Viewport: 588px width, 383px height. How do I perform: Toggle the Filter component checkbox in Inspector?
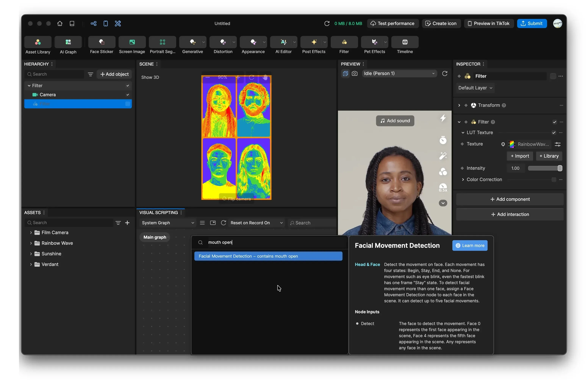coord(554,122)
